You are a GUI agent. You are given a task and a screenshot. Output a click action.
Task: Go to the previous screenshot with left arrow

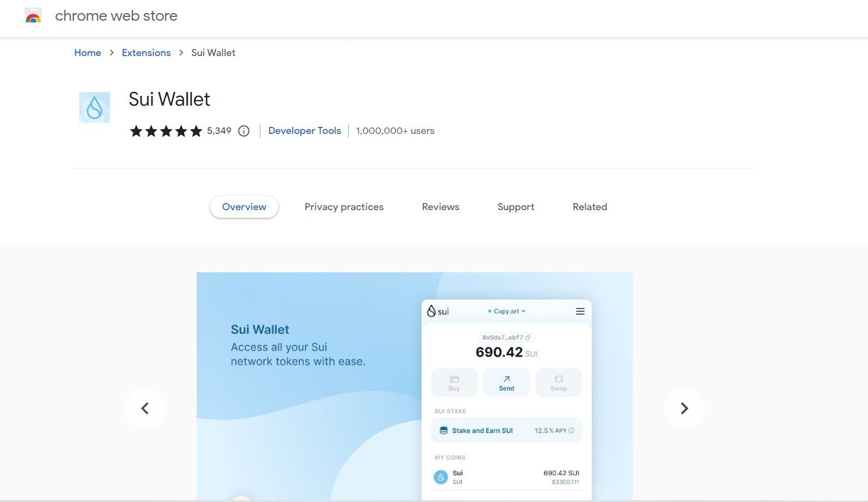pos(145,408)
